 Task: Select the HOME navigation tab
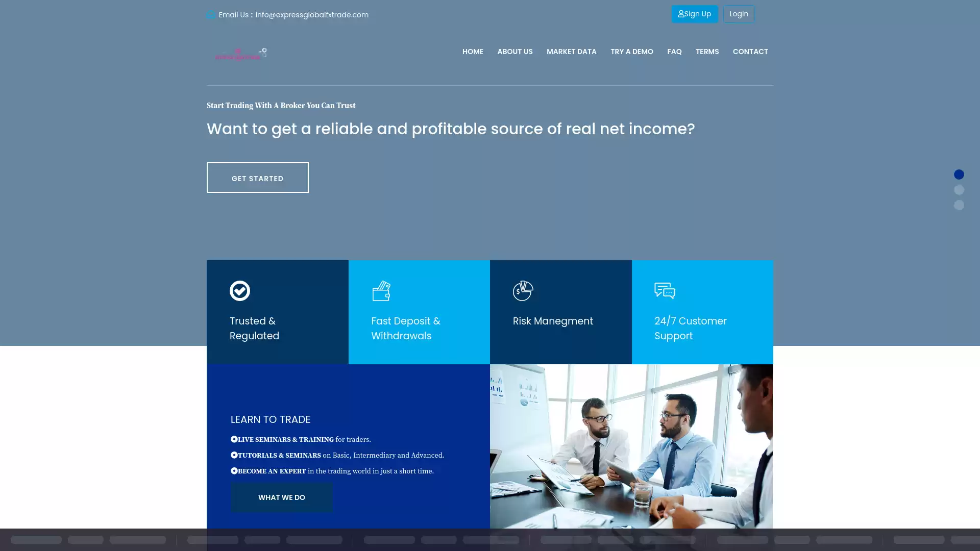click(x=473, y=51)
